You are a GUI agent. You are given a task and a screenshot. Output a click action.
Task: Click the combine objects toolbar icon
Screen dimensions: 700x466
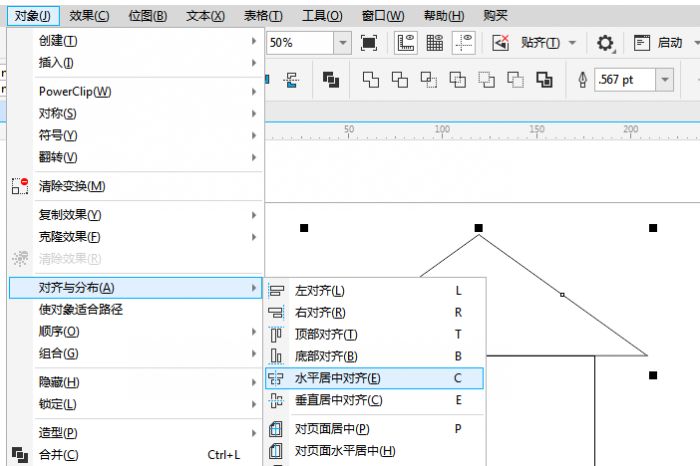[x=331, y=80]
